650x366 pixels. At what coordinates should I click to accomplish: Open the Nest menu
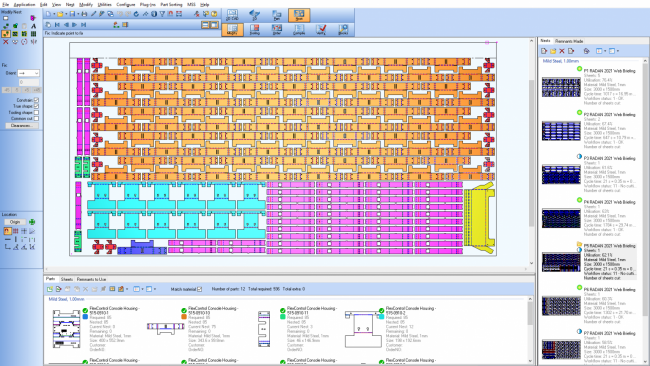click(x=70, y=4)
